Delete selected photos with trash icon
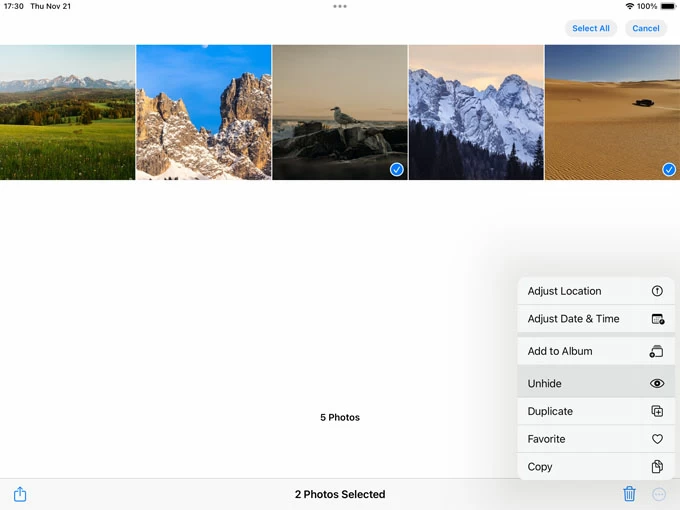The width and height of the screenshot is (680, 510). pos(629,494)
